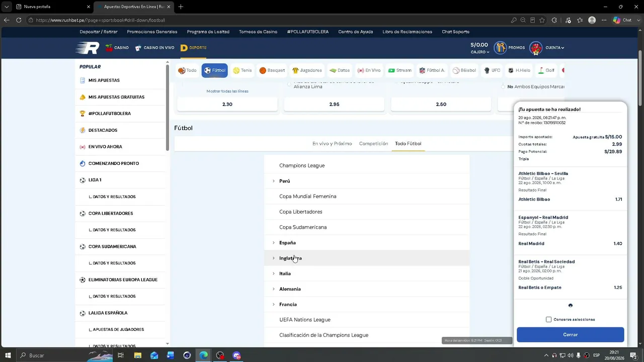644x362 pixels.
Task: Select the Basquet sport filter
Action: [272, 70]
